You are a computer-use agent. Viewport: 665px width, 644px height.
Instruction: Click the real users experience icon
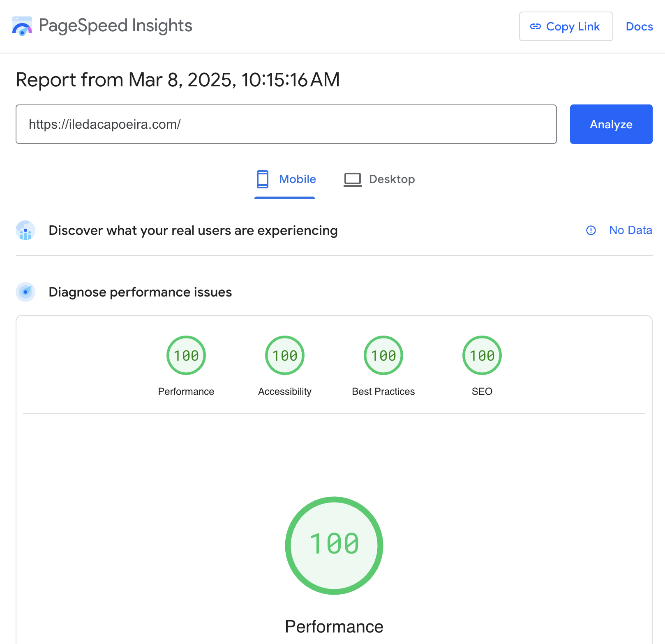(25, 230)
